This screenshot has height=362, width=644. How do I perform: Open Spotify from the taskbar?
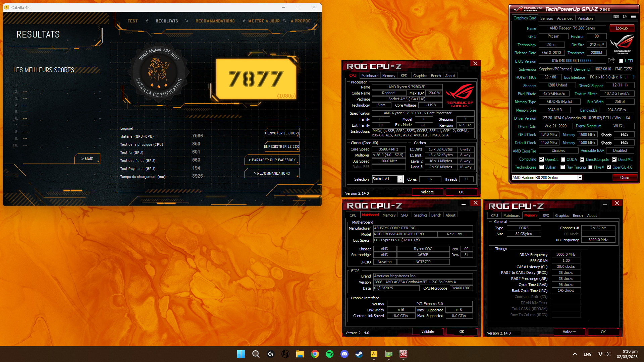329,354
